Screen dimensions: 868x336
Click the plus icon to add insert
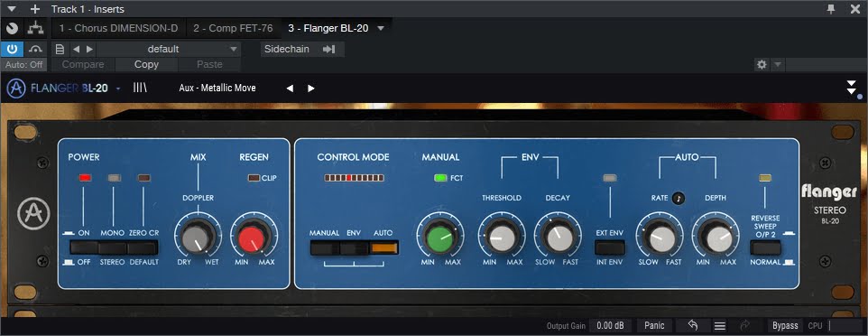(35, 9)
